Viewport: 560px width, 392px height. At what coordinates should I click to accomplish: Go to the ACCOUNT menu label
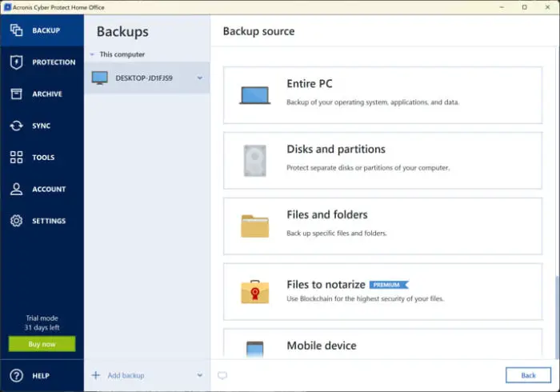pyautogui.click(x=49, y=190)
